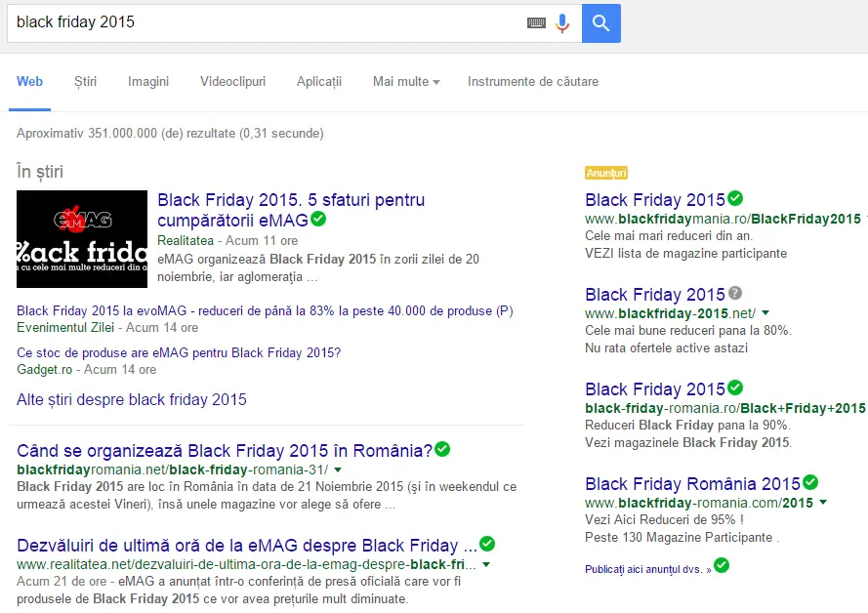Click Publicați aici anunțul dvs. link
Screen dimensions: 868x613
pos(648,569)
